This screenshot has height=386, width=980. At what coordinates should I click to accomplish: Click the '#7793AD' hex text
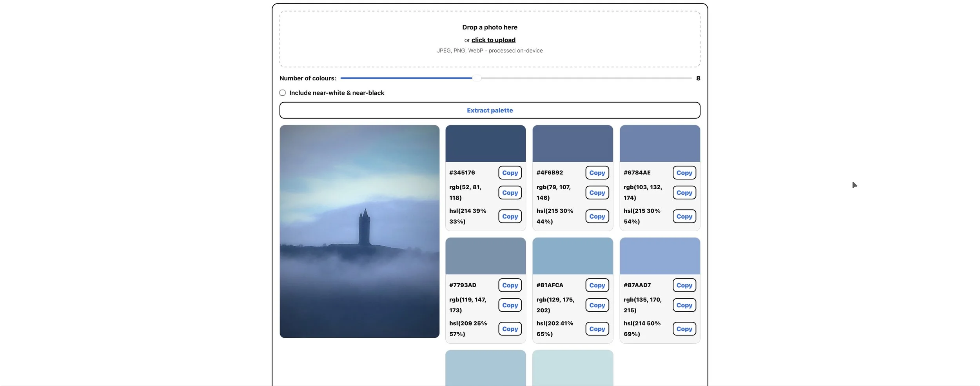point(463,285)
